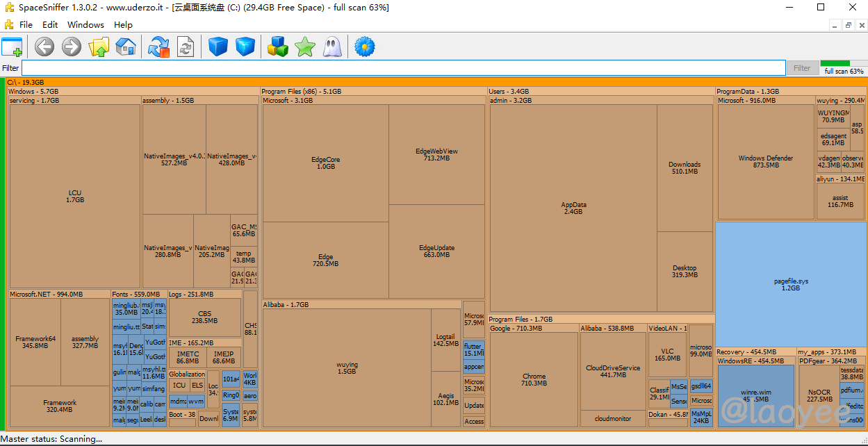Click inside the Filter text field
This screenshot has width=868, height=446.
pos(403,68)
